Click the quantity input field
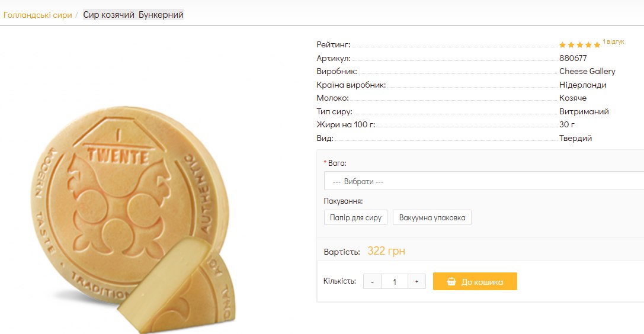 395,282
